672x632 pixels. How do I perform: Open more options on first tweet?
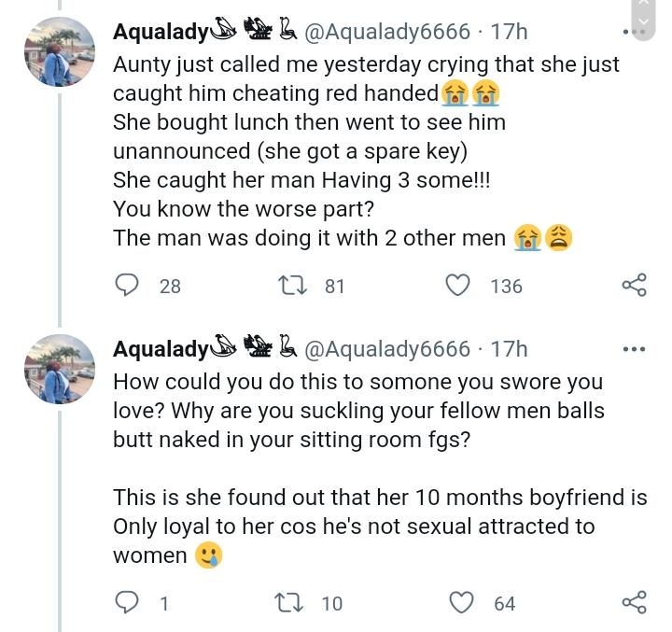coord(634,31)
